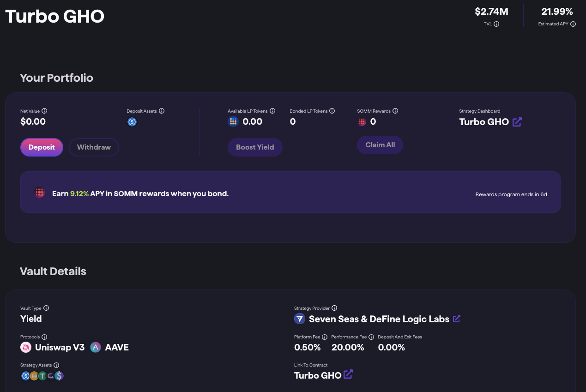Open the Strategy Dashboard external link icon
586x392 pixels.
point(517,122)
